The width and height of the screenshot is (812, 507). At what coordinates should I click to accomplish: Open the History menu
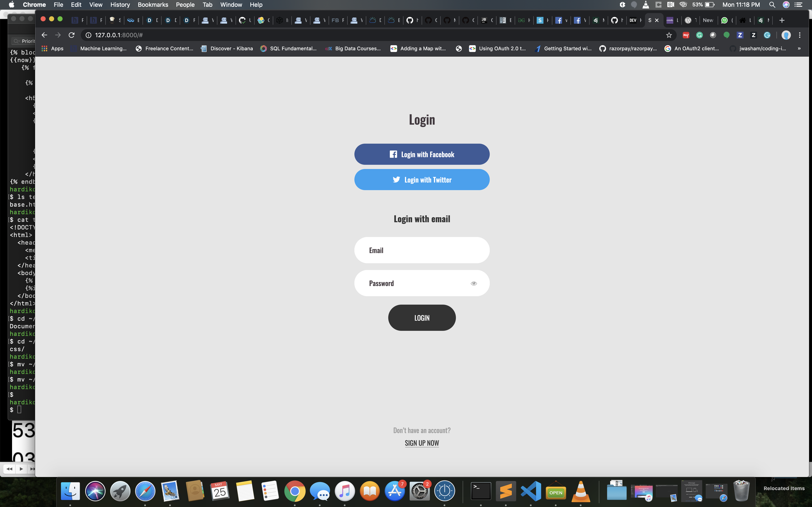pyautogui.click(x=120, y=5)
